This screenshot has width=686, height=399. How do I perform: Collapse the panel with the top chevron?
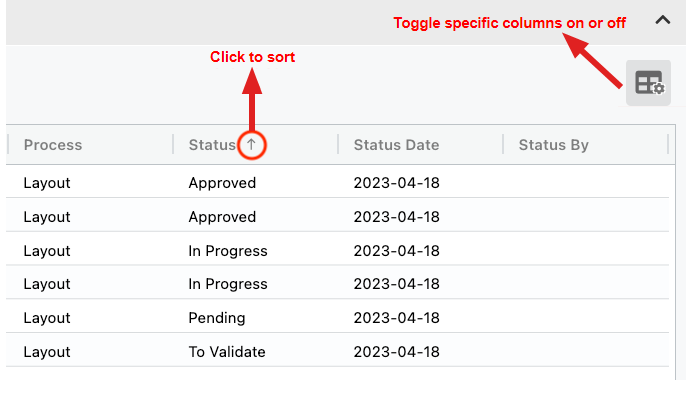tap(662, 20)
